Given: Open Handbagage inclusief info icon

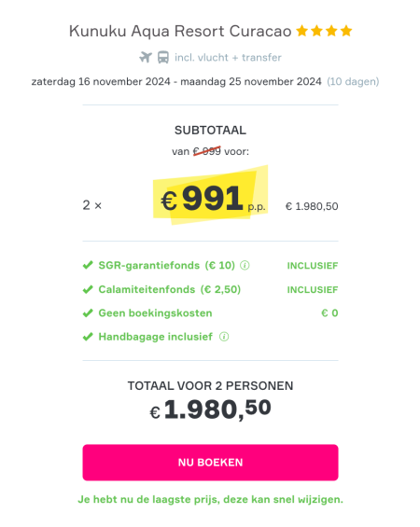Looking at the screenshot, I should point(224,337).
